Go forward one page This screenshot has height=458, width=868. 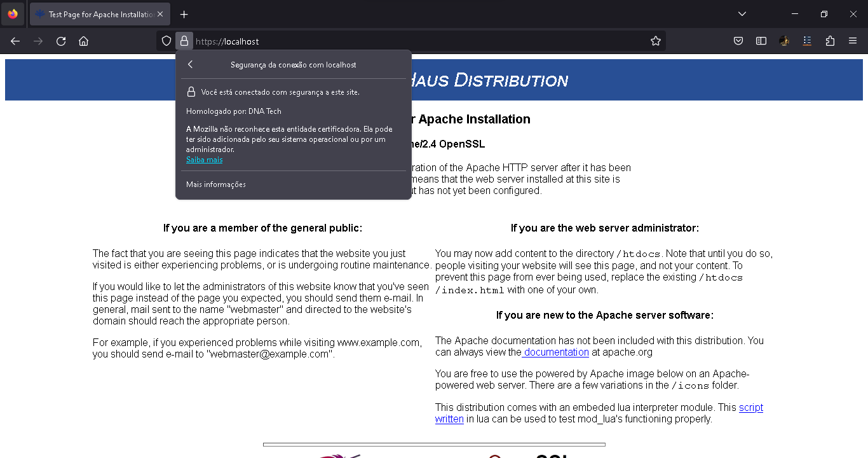pyautogui.click(x=38, y=41)
